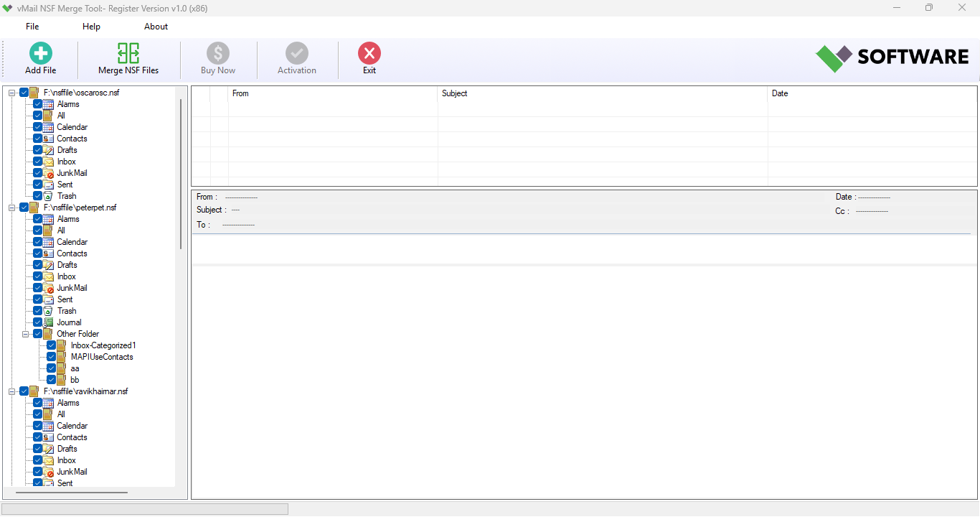Click the Merge NSF Files icon
The width and height of the screenshot is (980, 517).
[128, 53]
